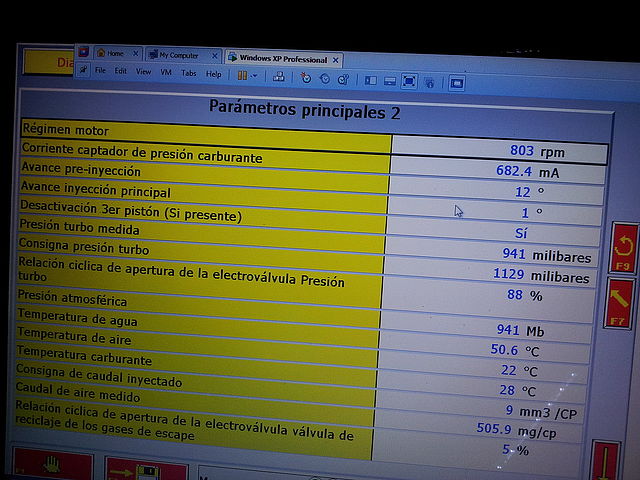Close the Windows XP Professional tab
The height and width of the screenshot is (480, 640).
pos(336,60)
